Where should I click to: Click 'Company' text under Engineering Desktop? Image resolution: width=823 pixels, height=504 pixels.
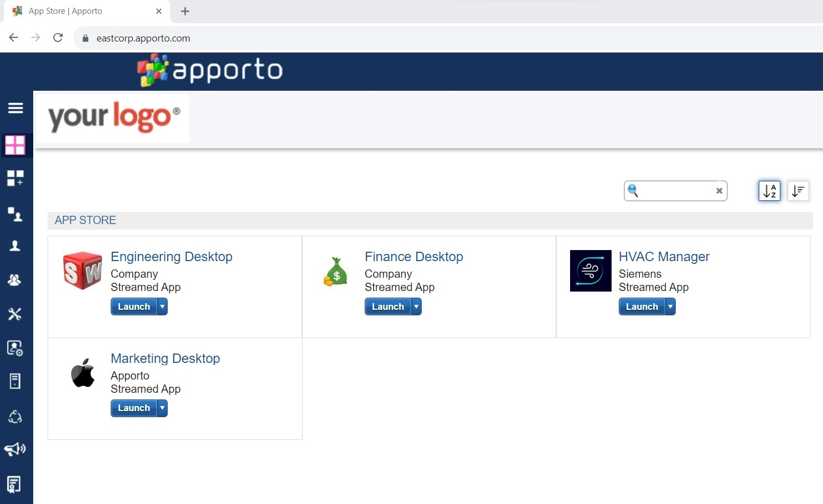coord(134,274)
